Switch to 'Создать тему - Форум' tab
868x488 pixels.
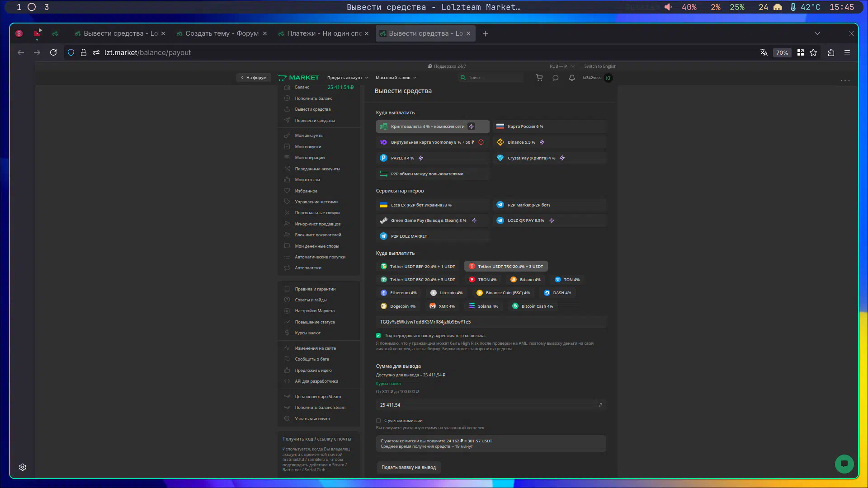[222, 33]
